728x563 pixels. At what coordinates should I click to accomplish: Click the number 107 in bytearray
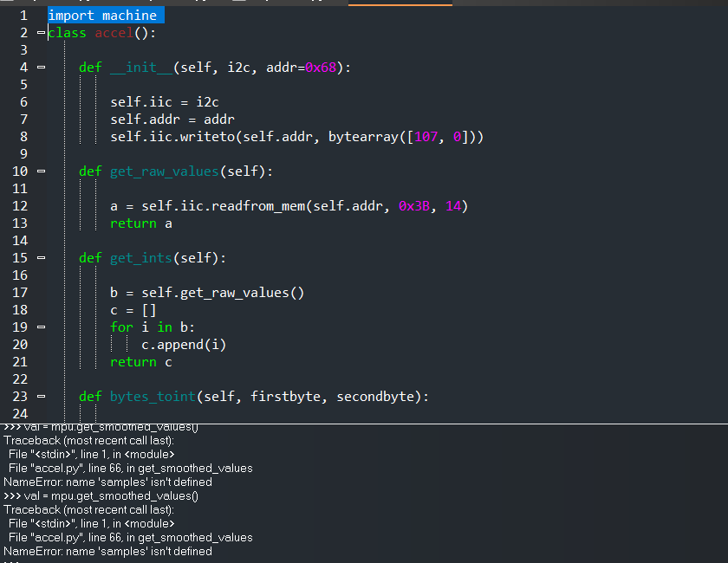coord(426,137)
